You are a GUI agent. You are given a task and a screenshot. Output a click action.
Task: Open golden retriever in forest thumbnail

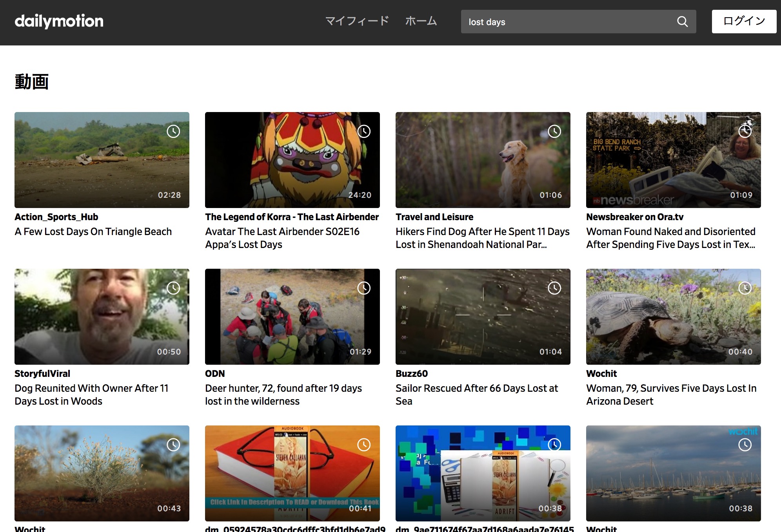(483, 160)
